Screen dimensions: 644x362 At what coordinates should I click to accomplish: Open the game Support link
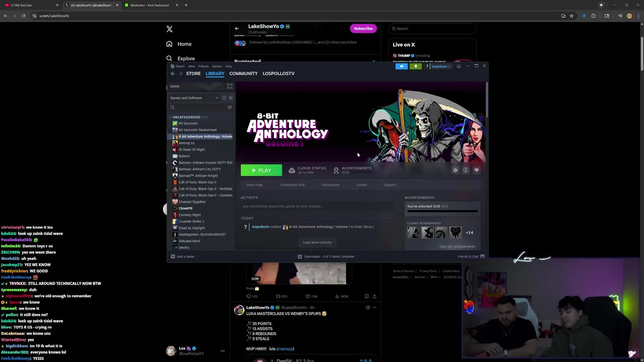click(x=390, y=185)
